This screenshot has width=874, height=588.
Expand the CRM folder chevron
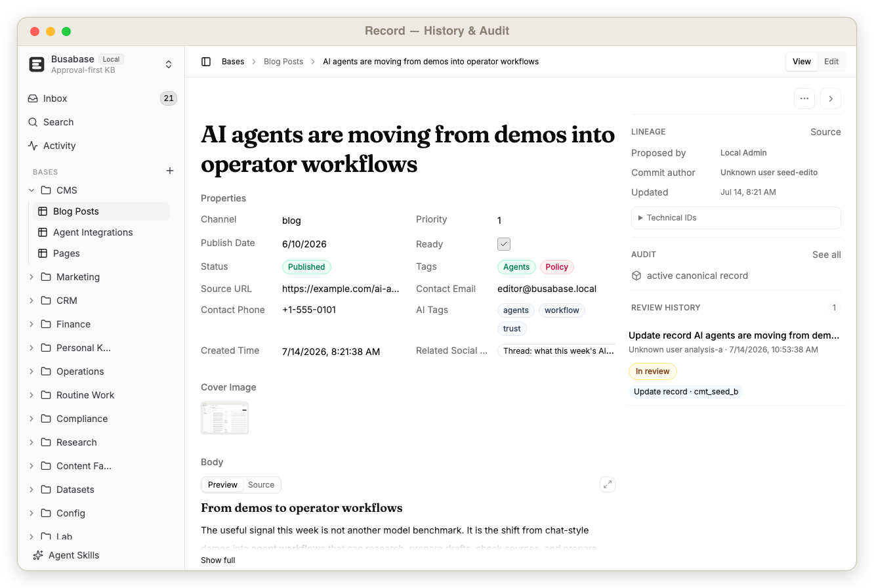31,301
